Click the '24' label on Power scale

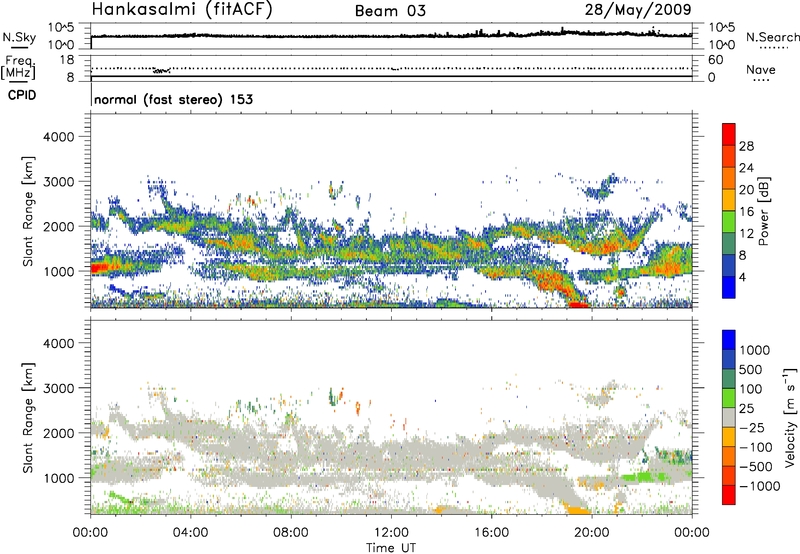coord(746,168)
